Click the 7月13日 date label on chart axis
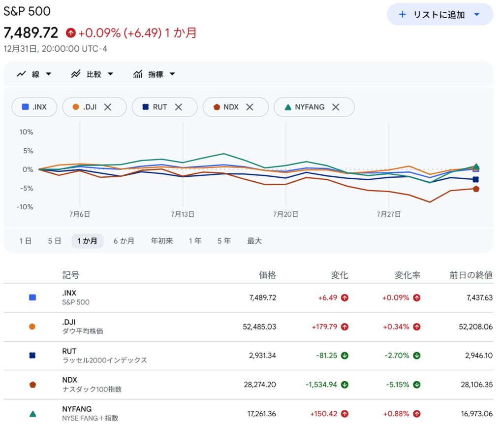504x428 pixels. tap(183, 214)
